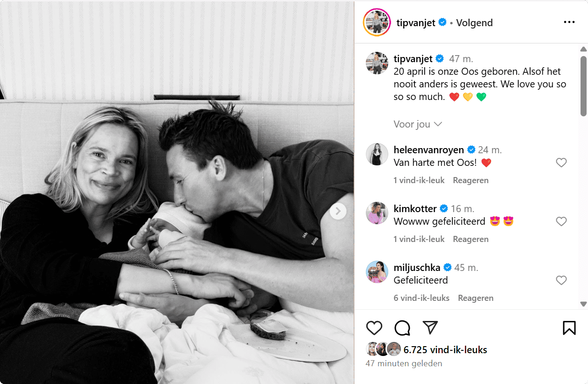Like the post with the heart icon
Image resolution: width=588 pixels, height=384 pixels.
pyautogui.click(x=374, y=328)
